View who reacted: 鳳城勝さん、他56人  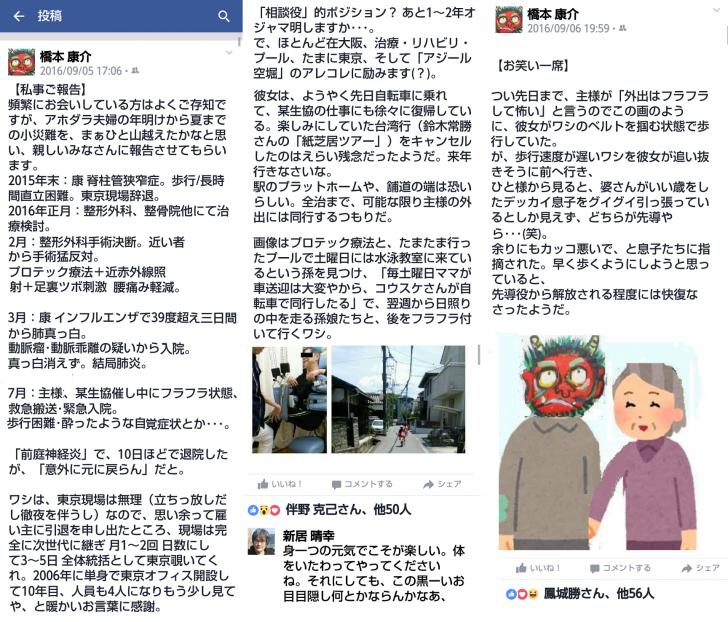599,593
